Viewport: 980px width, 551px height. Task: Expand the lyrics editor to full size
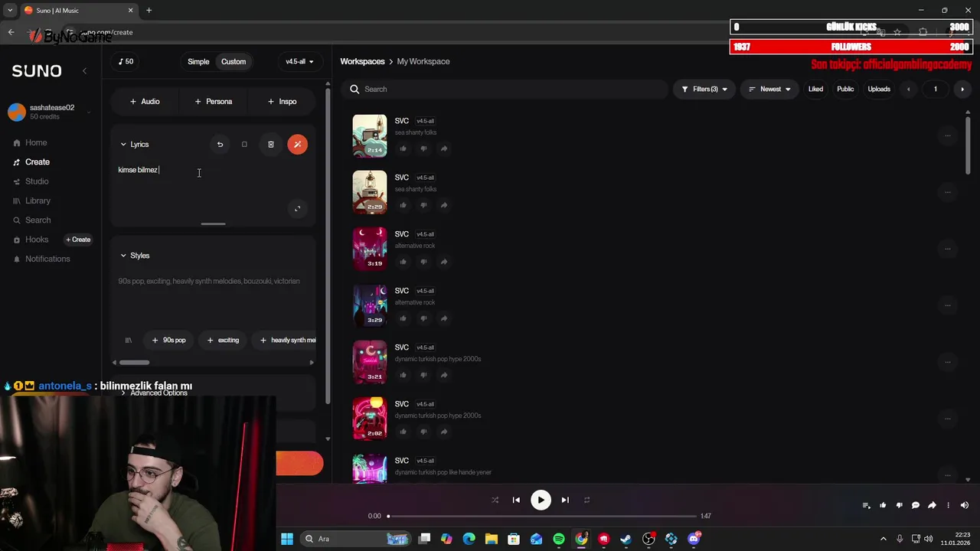(298, 208)
